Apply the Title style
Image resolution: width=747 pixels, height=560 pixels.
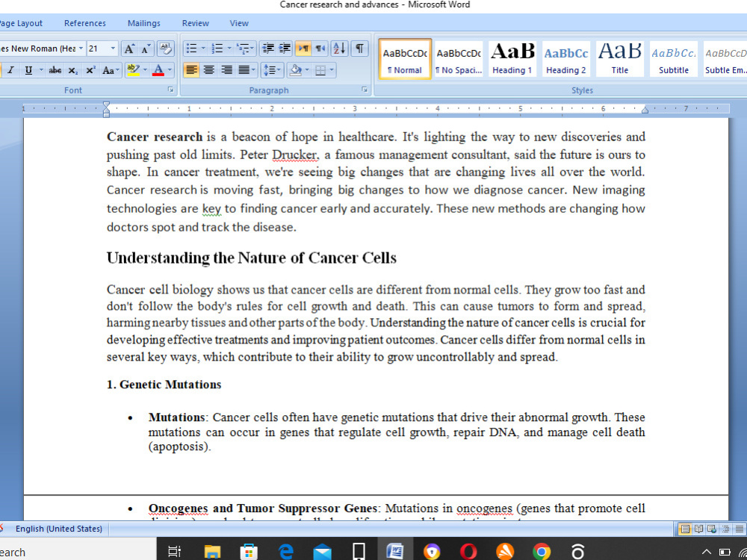620,59
